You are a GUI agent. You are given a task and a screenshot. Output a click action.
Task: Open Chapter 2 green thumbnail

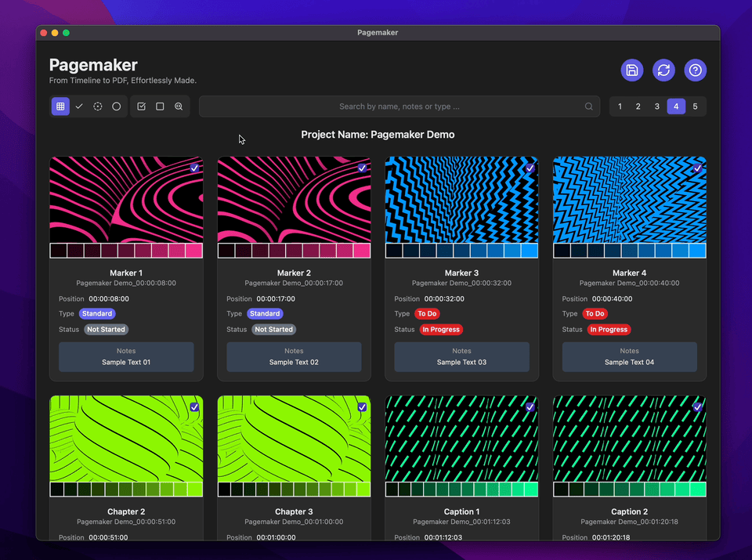(x=126, y=439)
